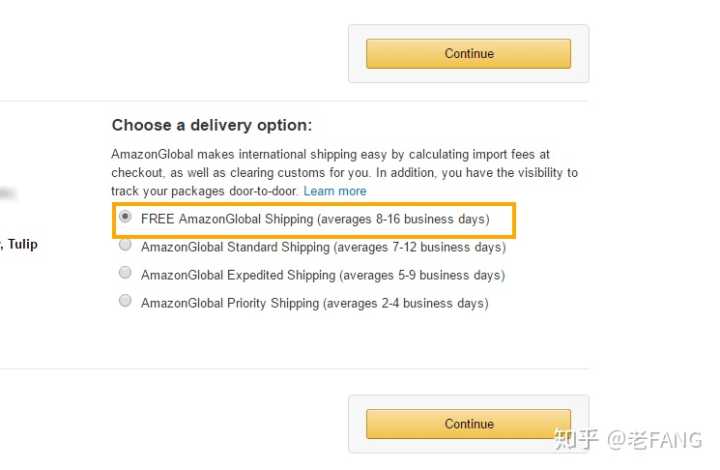Select the AmazonGlobal Expedited Shipping radio button

(x=125, y=273)
